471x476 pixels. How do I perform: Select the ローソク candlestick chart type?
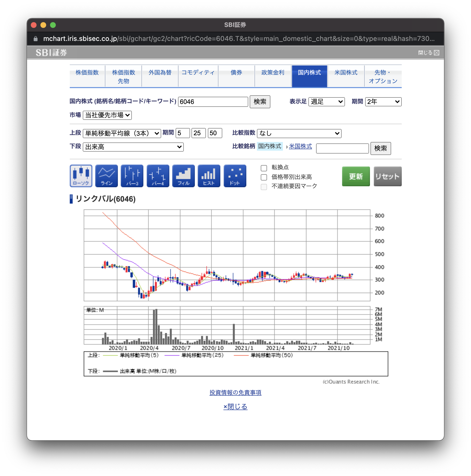click(x=81, y=176)
